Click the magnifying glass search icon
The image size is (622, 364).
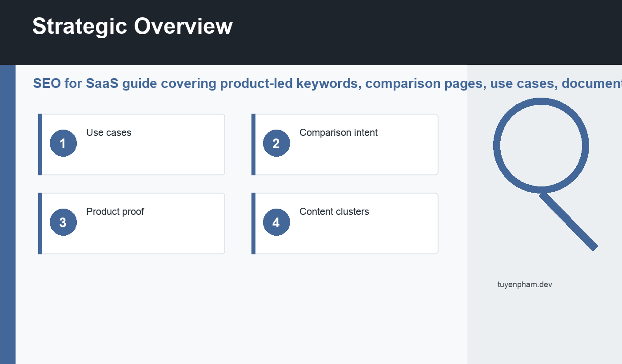(x=545, y=174)
